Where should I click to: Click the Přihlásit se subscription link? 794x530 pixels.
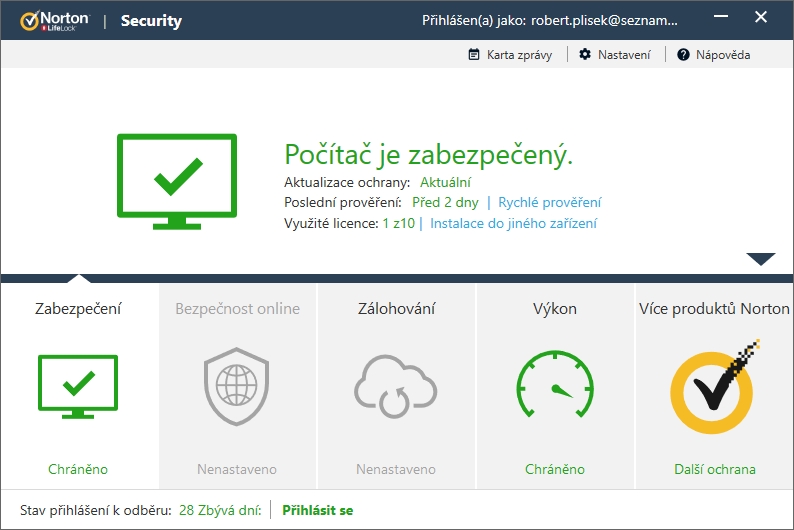tap(317, 510)
